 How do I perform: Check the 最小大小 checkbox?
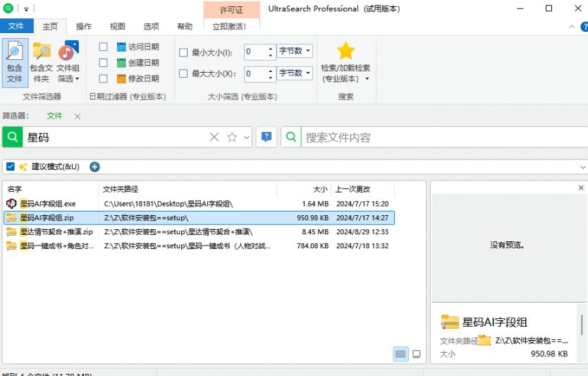(184, 52)
